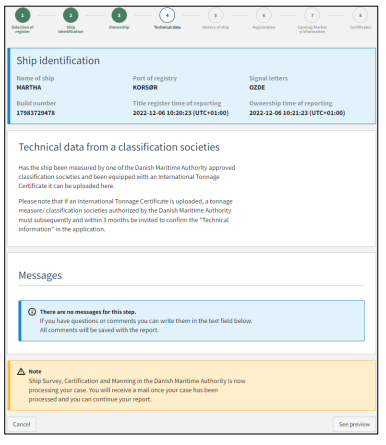Go to step 1 Selection of register

tap(22, 15)
